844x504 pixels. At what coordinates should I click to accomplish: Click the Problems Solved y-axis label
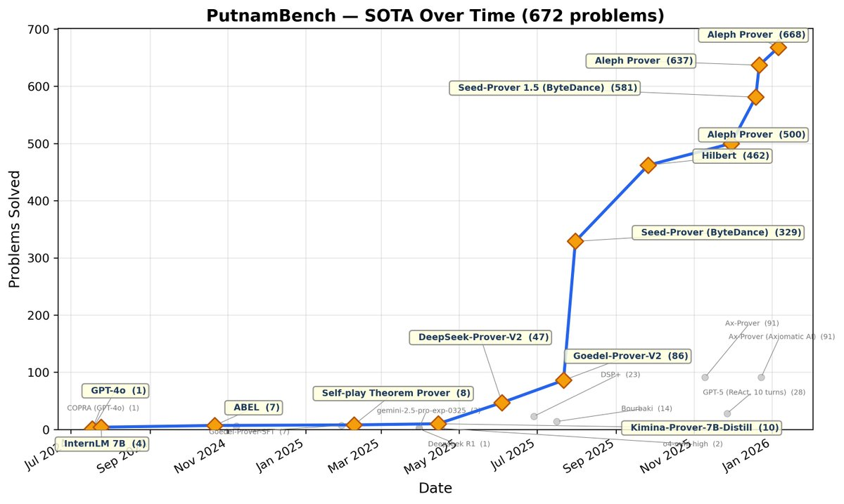click(15, 229)
